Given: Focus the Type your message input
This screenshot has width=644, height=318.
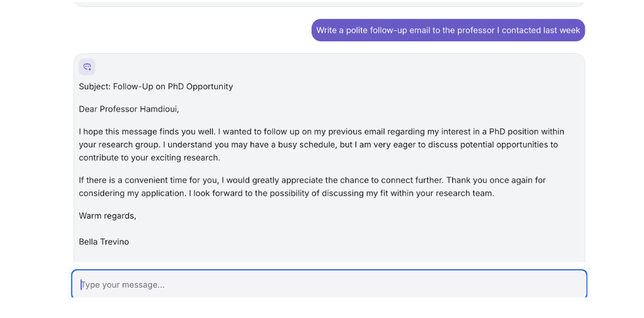Looking at the screenshot, I should (x=328, y=284).
